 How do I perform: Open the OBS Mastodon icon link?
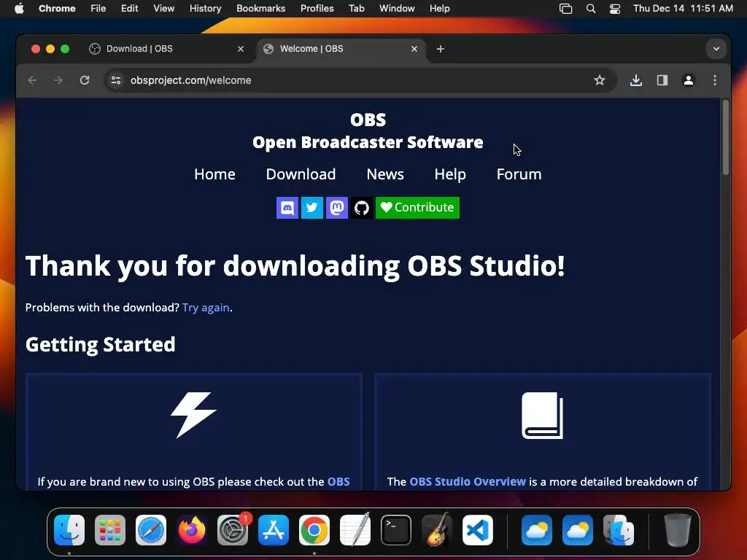pos(337,208)
